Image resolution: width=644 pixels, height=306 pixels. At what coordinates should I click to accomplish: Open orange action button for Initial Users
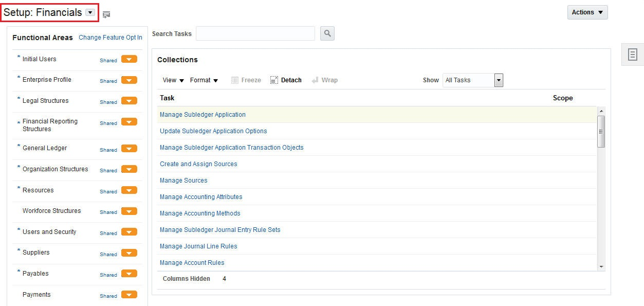click(x=129, y=59)
